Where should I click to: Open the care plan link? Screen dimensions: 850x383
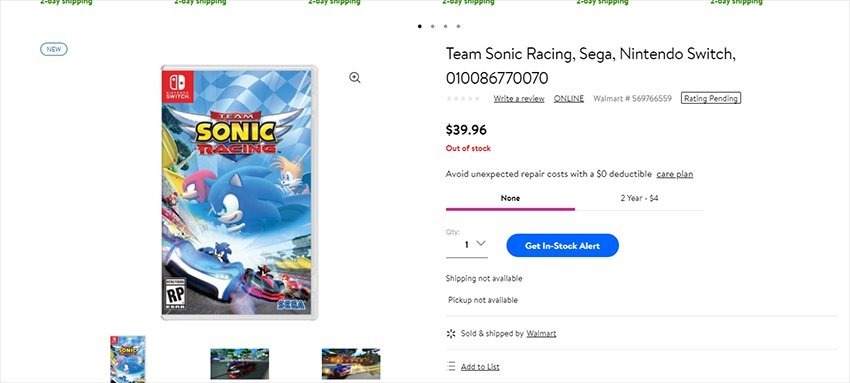click(675, 174)
